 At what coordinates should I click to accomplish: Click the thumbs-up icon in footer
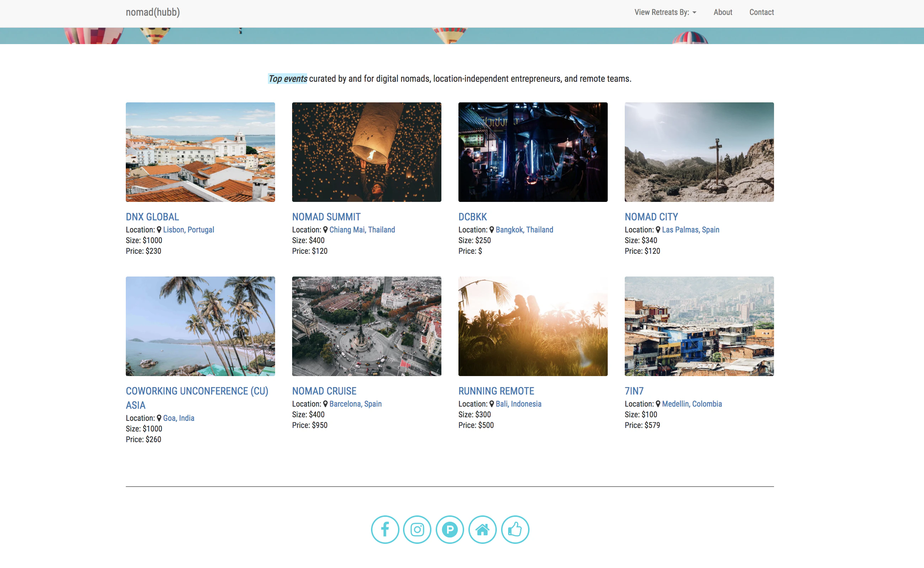click(515, 529)
